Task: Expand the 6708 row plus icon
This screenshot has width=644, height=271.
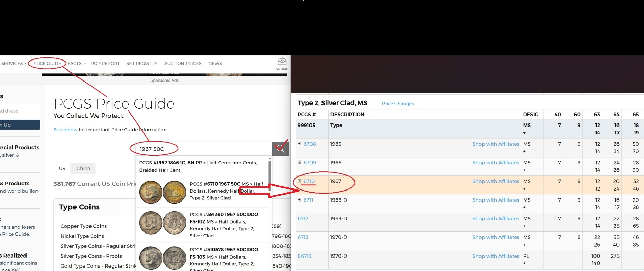Action: 299,144
